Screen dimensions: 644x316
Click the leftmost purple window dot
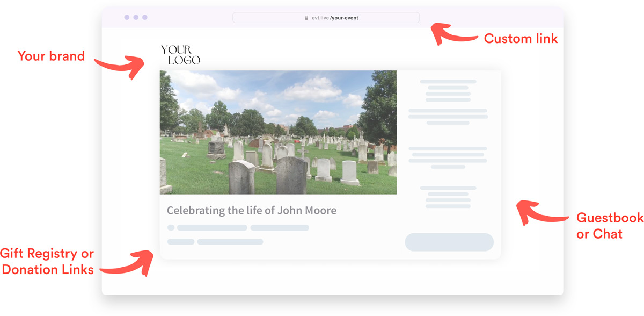(x=127, y=17)
